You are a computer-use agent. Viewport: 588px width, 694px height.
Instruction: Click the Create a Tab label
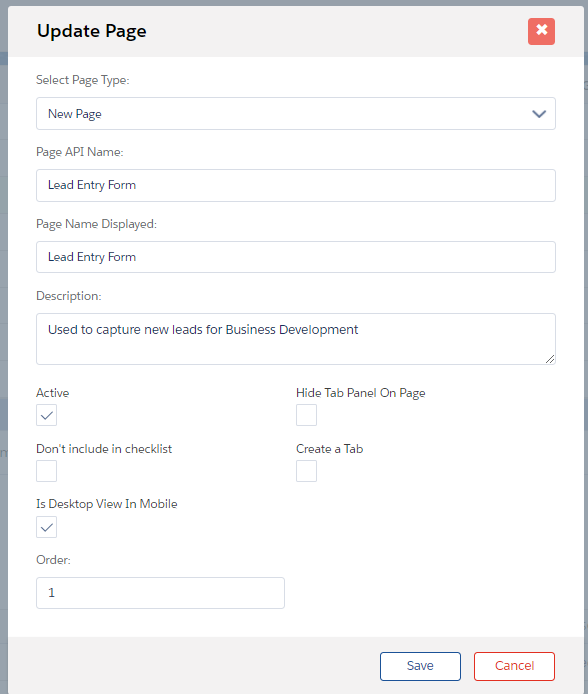pyautogui.click(x=330, y=449)
